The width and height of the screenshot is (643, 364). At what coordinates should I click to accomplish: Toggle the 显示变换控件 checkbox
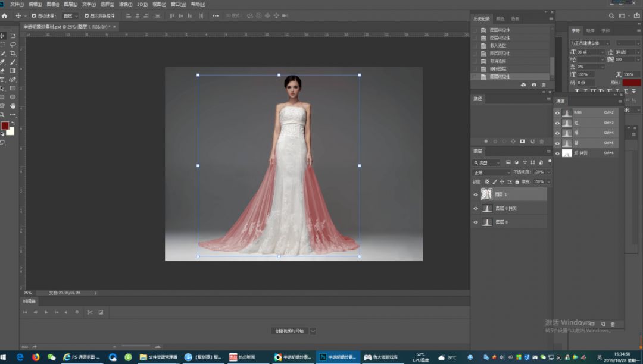[x=87, y=16]
